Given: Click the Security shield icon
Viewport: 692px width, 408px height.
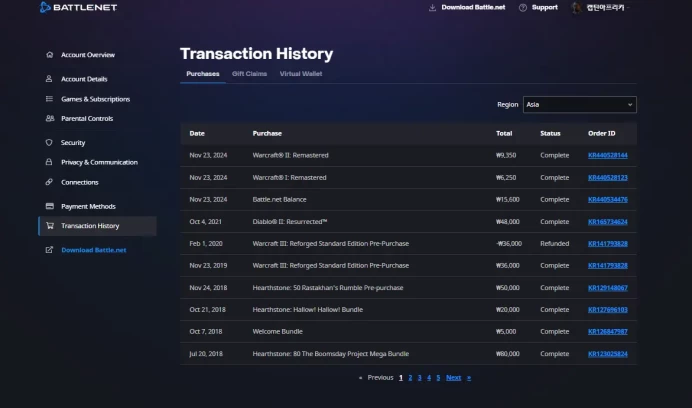Looking at the screenshot, I should (49, 143).
